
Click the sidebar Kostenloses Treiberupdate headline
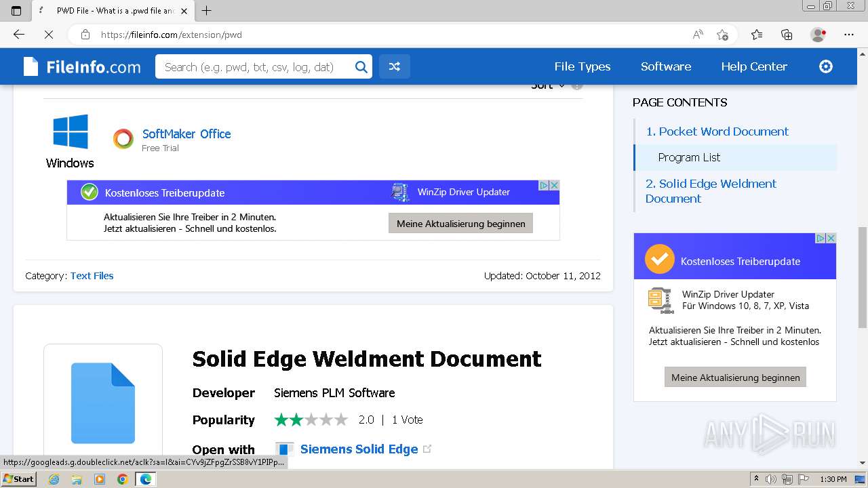pyautogui.click(x=741, y=261)
